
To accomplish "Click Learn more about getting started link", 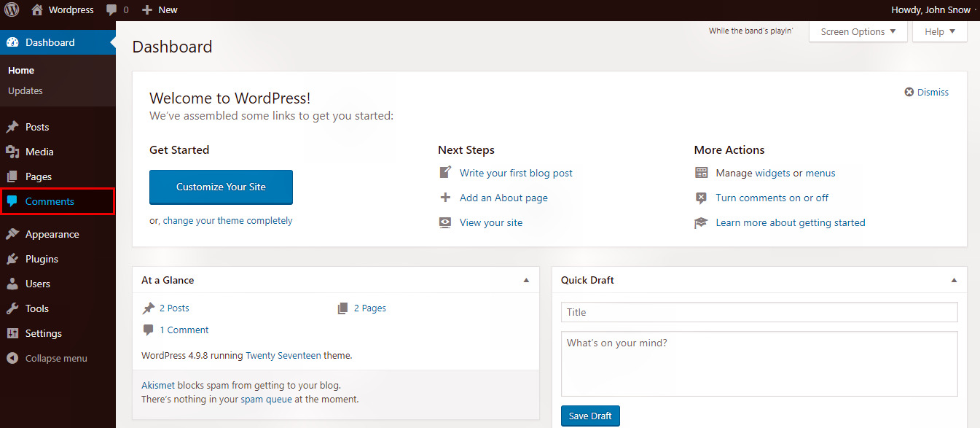I will tap(791, 222).
